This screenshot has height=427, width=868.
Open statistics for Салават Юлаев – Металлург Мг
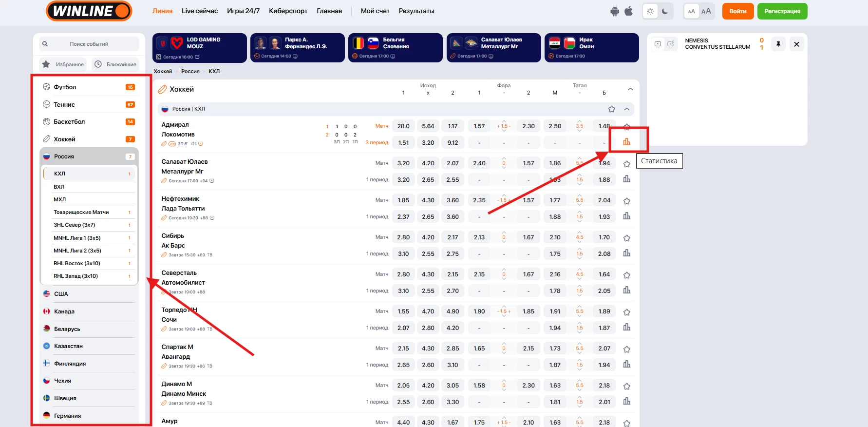(627, 179)
